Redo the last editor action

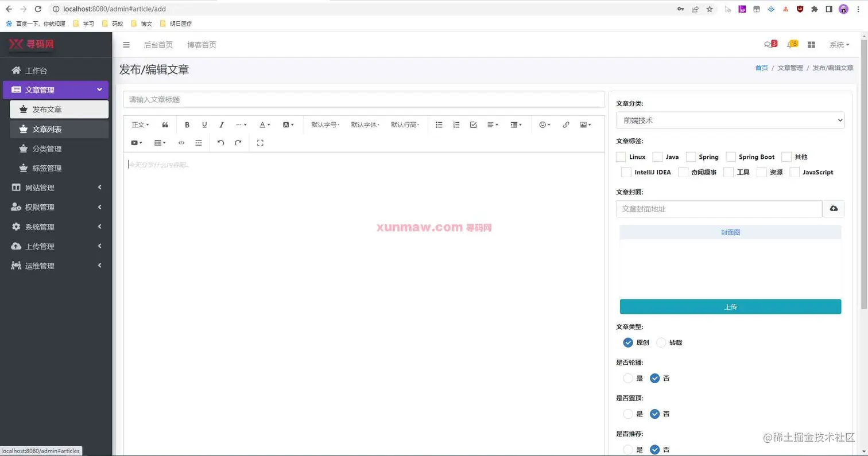click(x=238, y=143)
